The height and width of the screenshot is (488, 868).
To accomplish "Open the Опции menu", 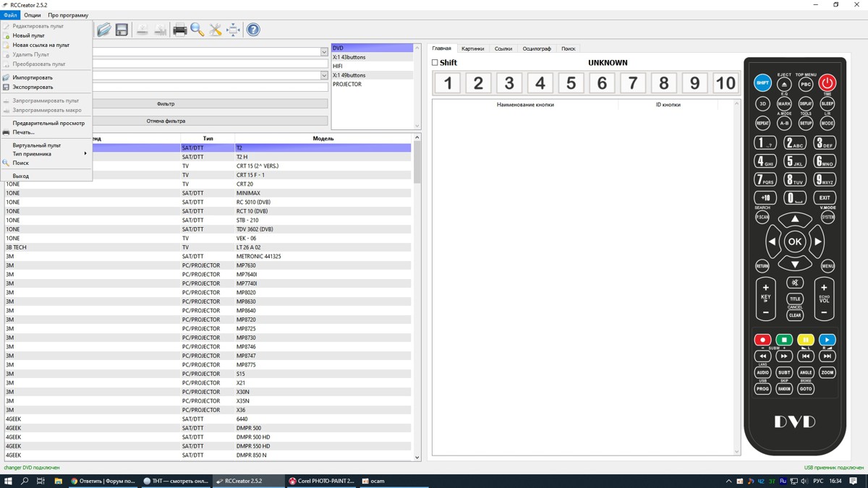I will point(33,15).
